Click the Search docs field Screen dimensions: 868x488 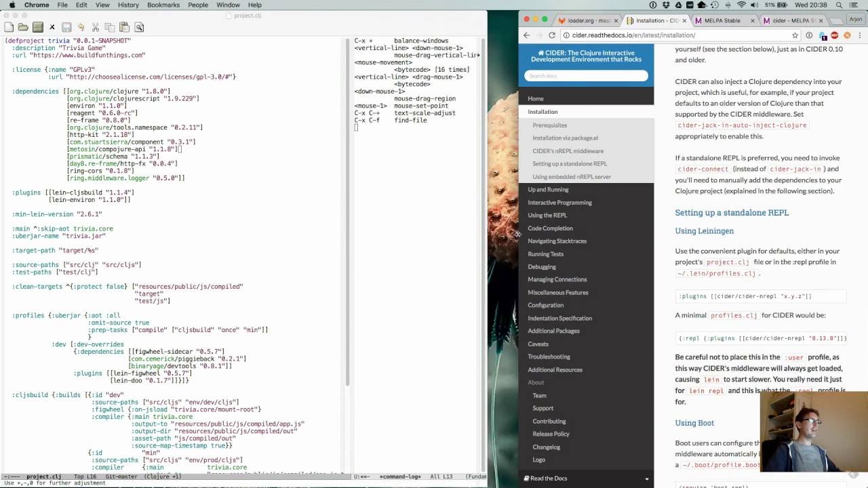[587, 76]
